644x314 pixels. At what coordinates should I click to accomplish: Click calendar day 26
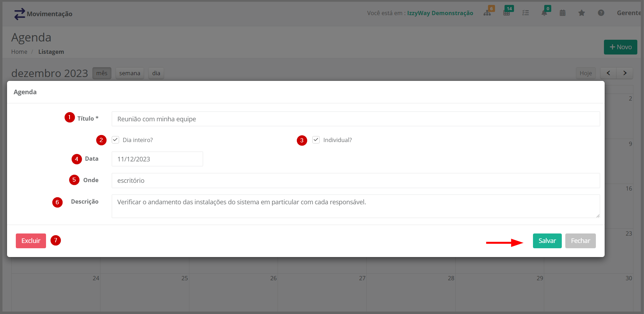click(x=273, y=278)
